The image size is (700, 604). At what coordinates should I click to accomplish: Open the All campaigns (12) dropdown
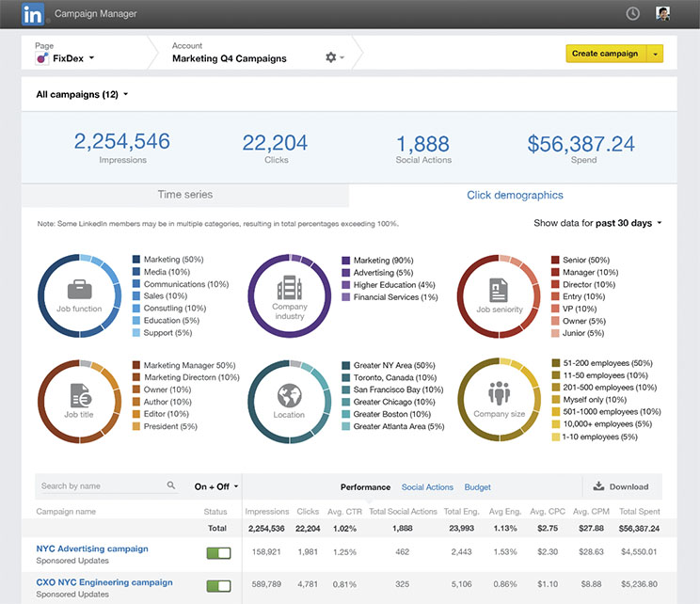click(x=82, y=95)
